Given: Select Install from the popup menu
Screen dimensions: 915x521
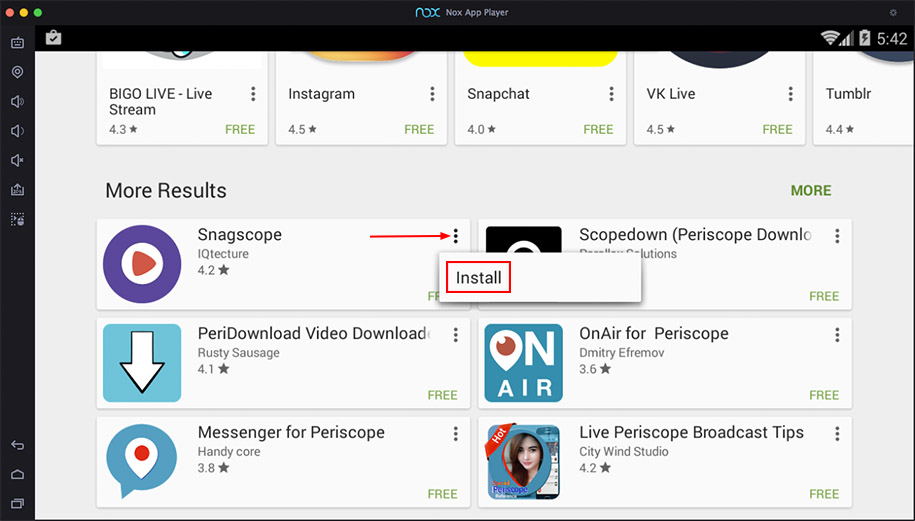Looking at the screenshot, I should pyautogui.click(x=479, y=277).
